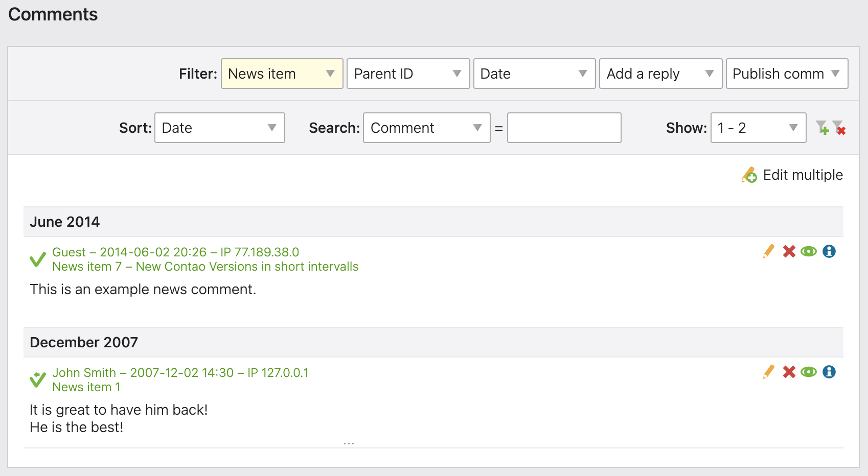The width and height of the screenshot is (868, 476).
Task: Reset filters with the red X funnel icon
Action: [x=839, y=128]
